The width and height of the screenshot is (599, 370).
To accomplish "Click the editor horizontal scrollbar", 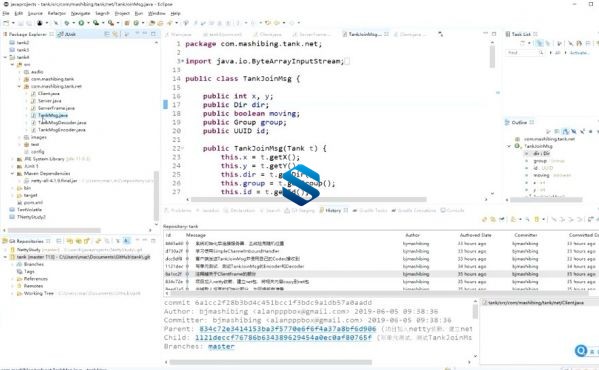I will click(309, 200).
